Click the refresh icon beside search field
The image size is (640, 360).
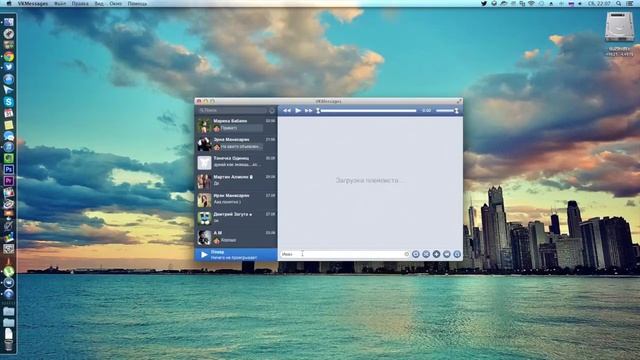(272, 111)
